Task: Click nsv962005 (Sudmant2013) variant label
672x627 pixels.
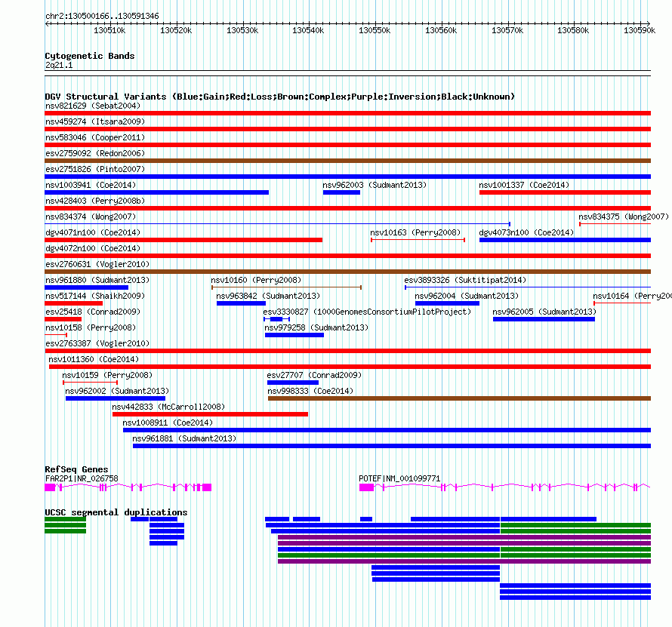Action: (544, 312)
